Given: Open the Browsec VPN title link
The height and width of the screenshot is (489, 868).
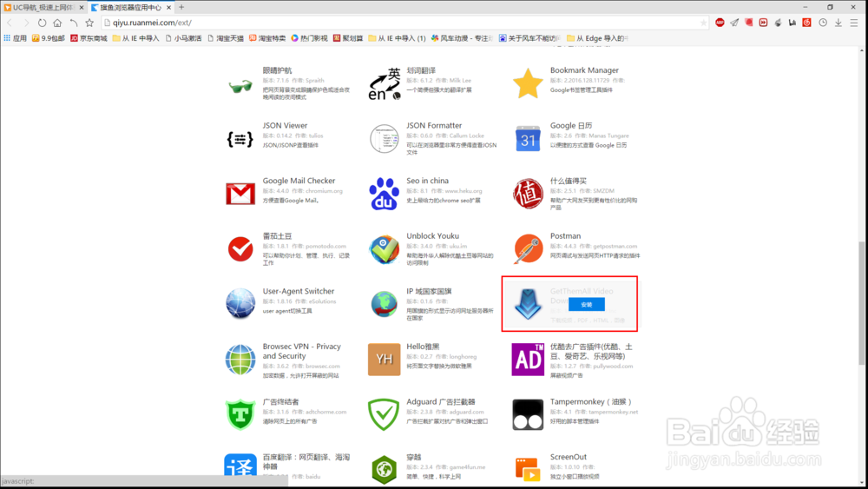Looking at the screenshot, I should point(302,351).
